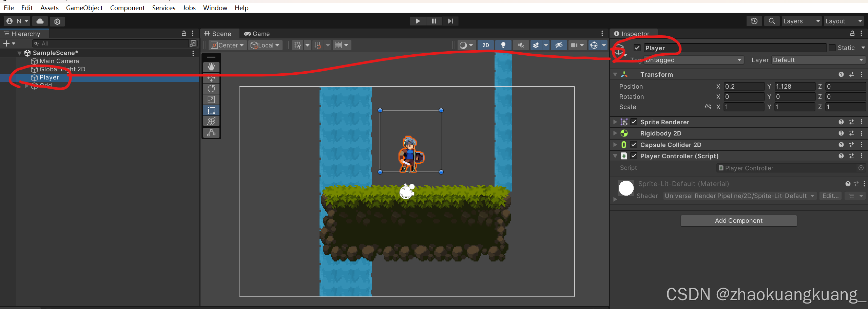This screenshot has width=868, height=309.
Task: Open Sprite Renderer more options menu
Action: click(x=862, y=122)
